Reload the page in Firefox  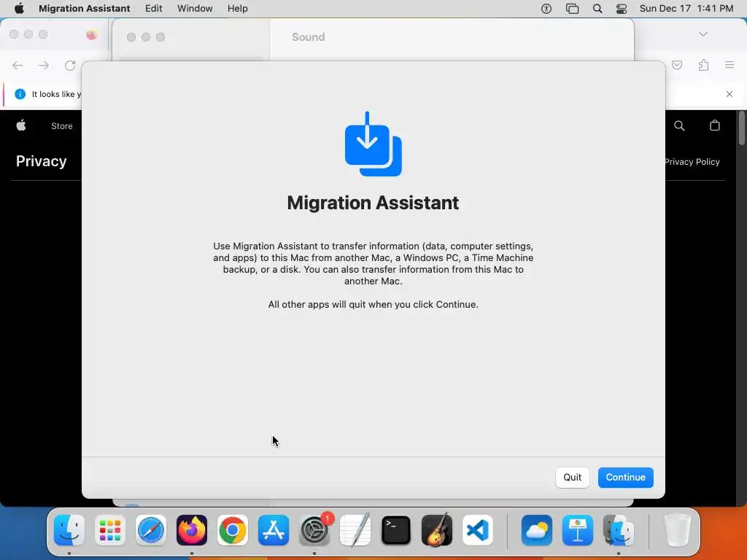70,65
